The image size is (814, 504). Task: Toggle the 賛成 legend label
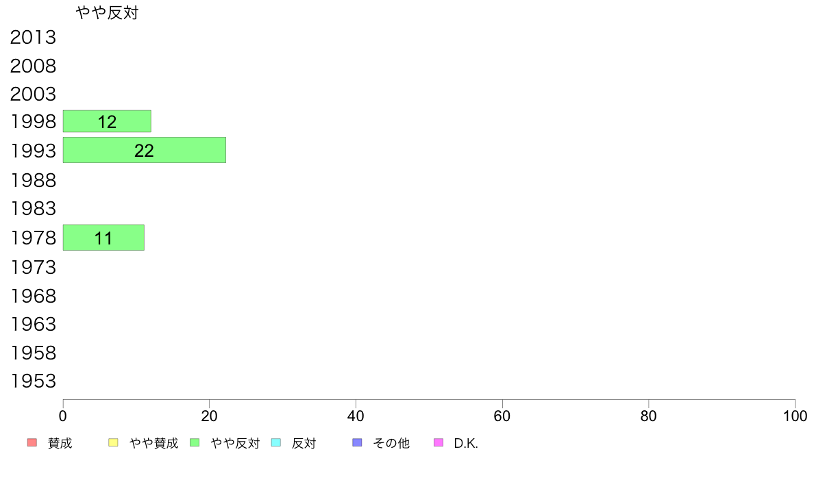[60, 443]
